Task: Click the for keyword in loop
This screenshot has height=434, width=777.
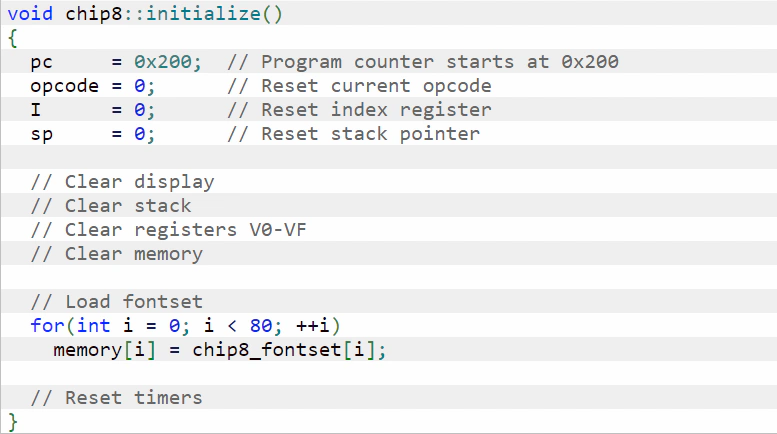Action: (48, 326)
